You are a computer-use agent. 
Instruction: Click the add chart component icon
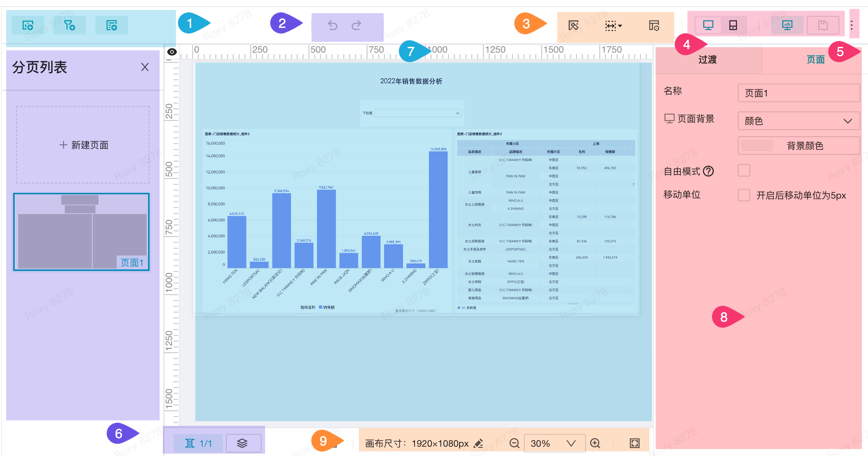click(28, 26)
